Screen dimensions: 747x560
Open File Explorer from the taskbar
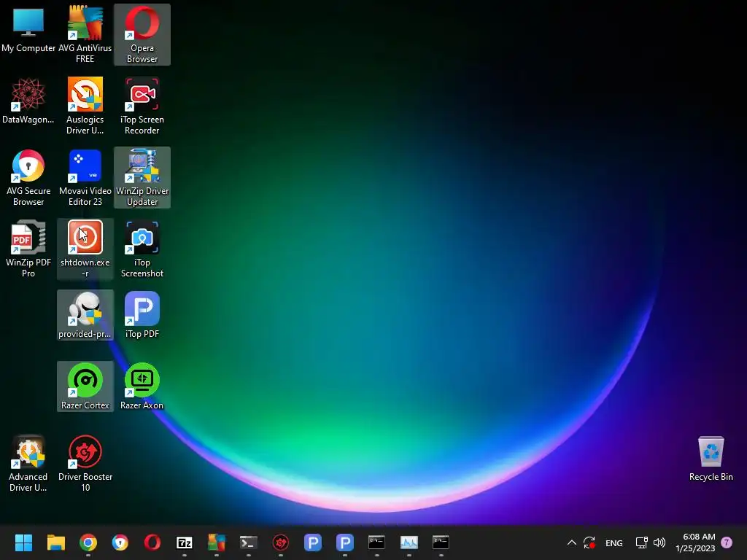tap(55, 542)
